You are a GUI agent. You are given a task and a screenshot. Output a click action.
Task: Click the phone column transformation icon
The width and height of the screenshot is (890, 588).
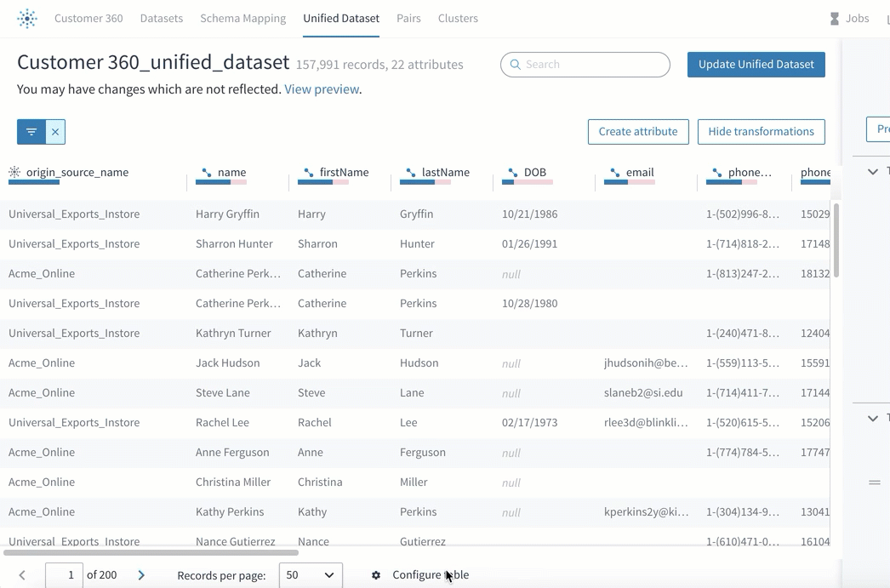coord(717,173)
